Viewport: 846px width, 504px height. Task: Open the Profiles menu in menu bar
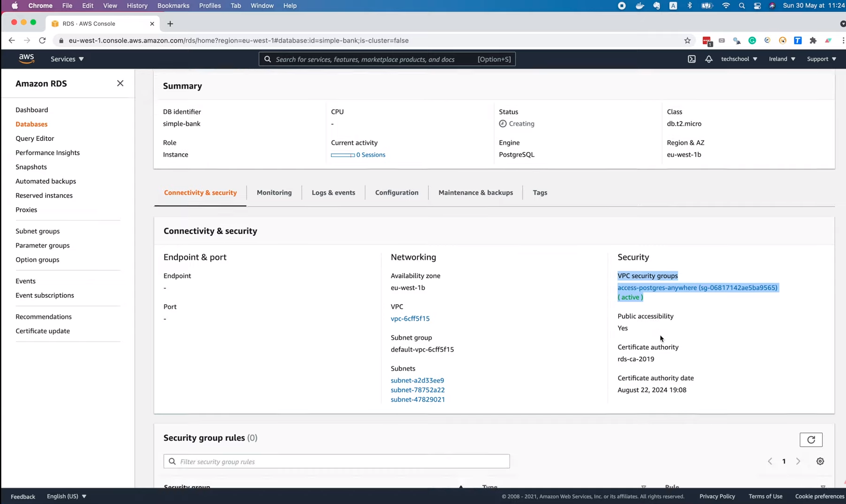tap(210, 6)
